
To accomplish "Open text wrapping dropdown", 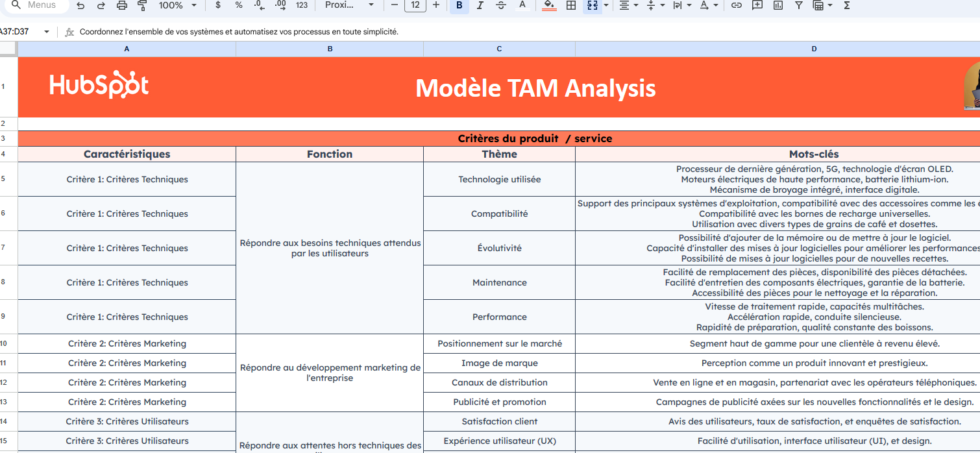I will (681, 5).
